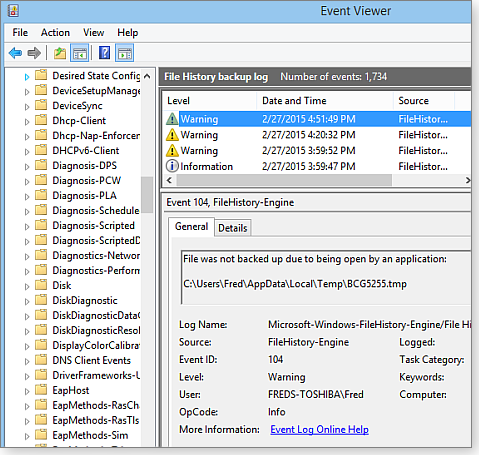Click the event list horizontal scrollbar thumb

(284, 180)
